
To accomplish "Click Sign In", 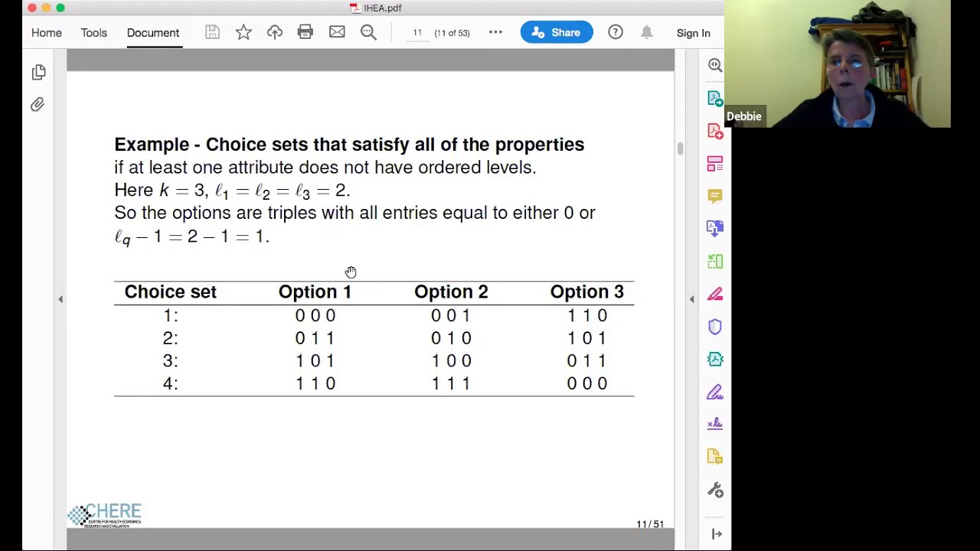I will point(694,33).
